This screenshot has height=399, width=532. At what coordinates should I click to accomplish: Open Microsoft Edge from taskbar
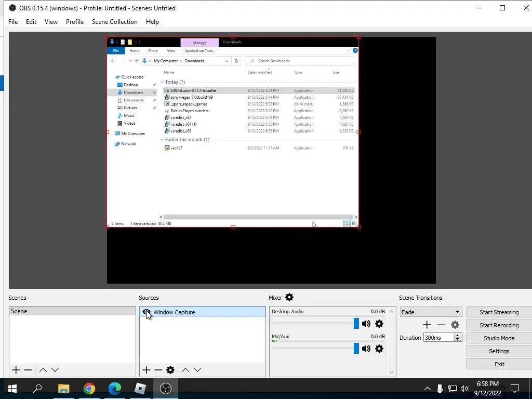115,389
